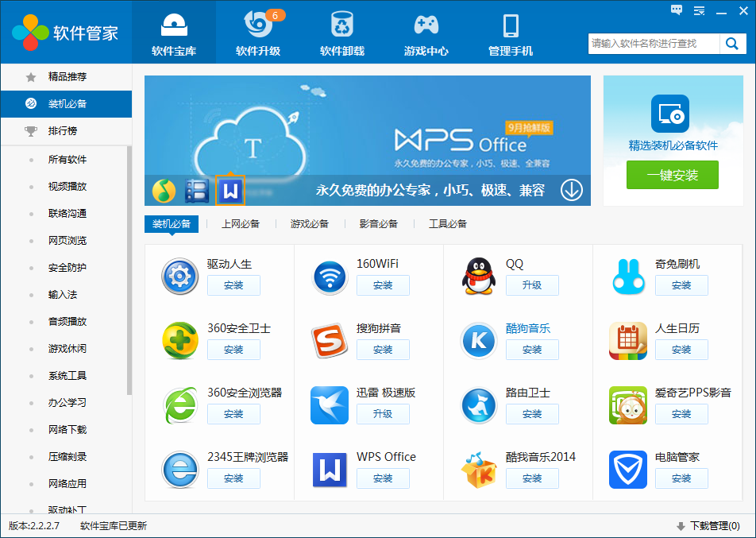Click the 奇兔刷机 rabbit icon
Viewport: 756px width, 538px height.
point(628,277)
